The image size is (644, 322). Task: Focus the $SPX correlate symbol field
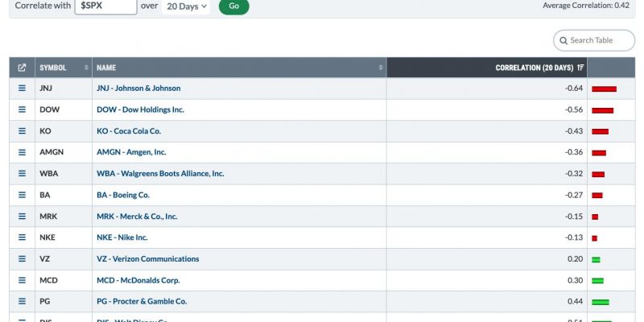pyautogui.click(x=106, y=6)
